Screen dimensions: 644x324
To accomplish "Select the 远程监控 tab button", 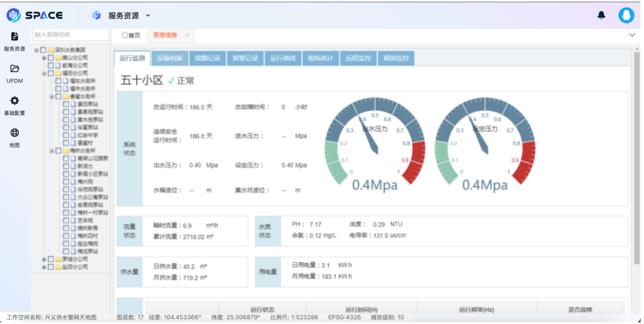I will [x=358, y=58].
